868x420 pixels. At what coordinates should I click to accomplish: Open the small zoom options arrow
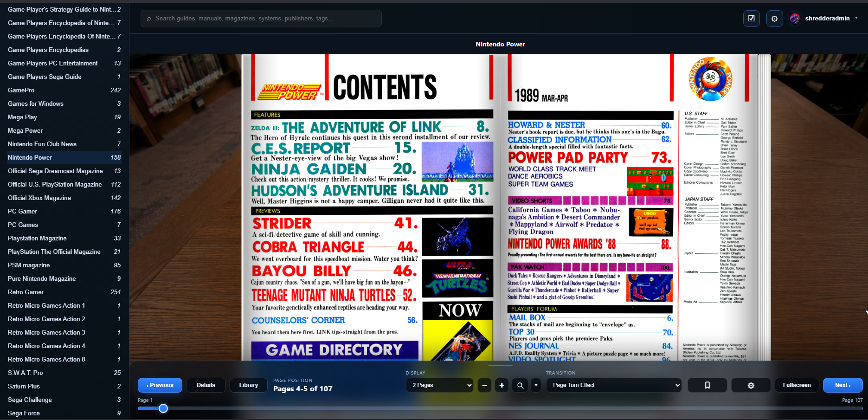tap(536, 385)
